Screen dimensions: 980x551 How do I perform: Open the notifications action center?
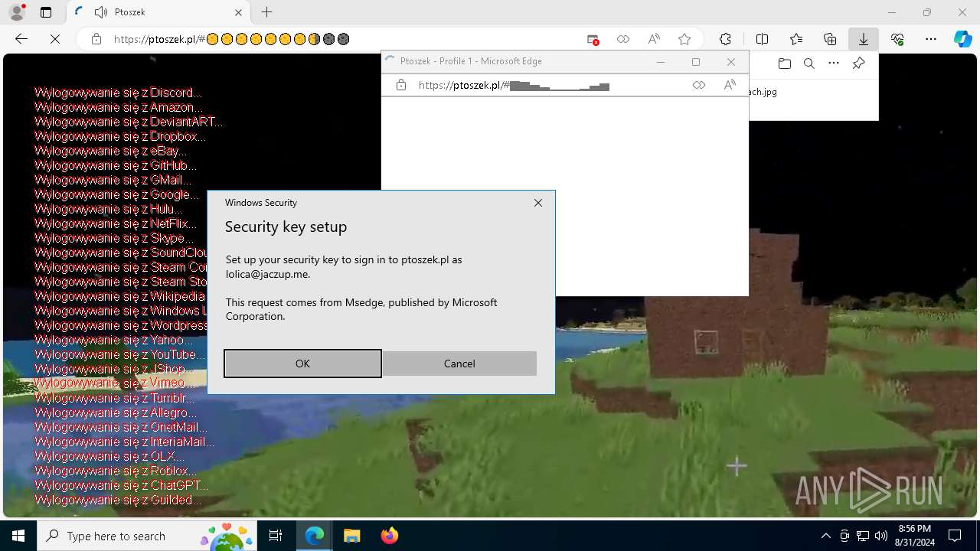coord(955,536)
